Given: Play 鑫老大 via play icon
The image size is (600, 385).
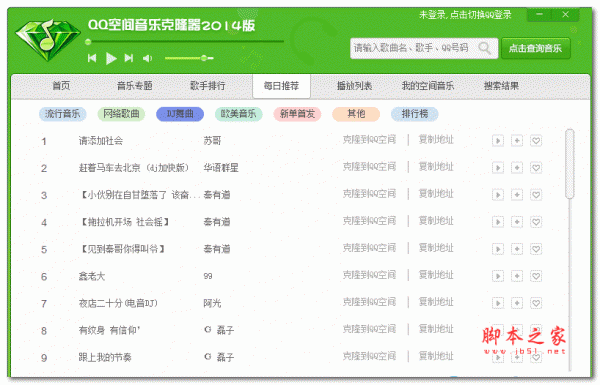Looking at the screenshot, I should coord(498,276).
